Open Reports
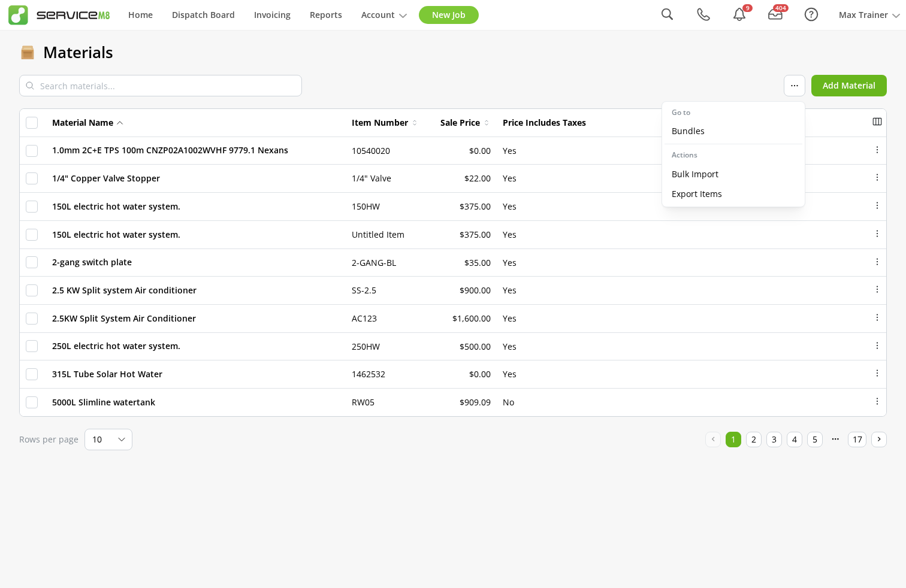This screenshot has width=906, height=588. point(326,15)
